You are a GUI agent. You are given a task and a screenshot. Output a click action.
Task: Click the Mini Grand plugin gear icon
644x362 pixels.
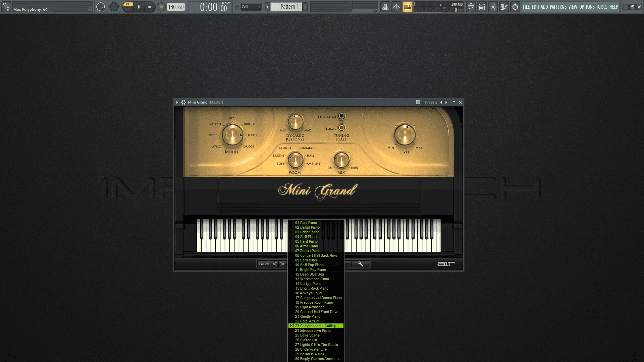[x=183, y=102]
